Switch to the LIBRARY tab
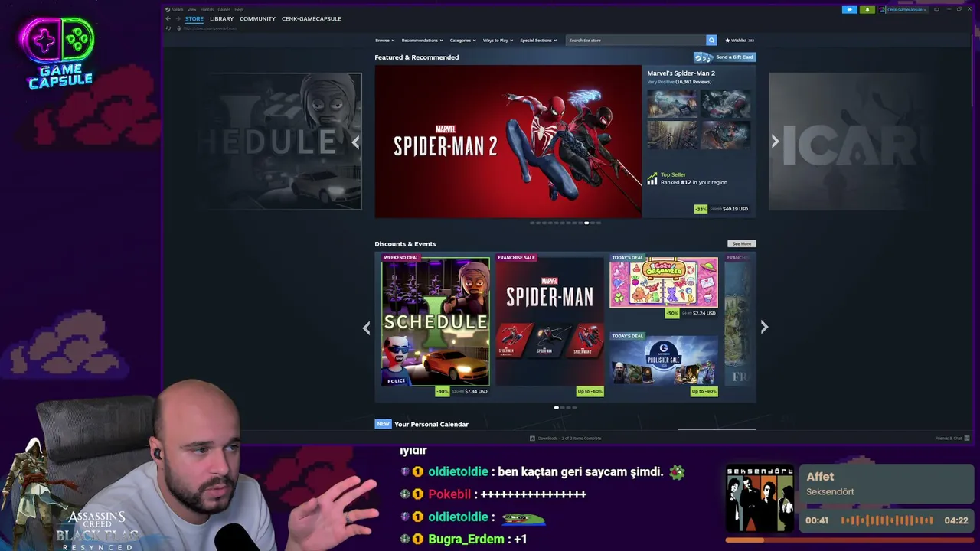 pyautogui.click(x=221, y=18)
